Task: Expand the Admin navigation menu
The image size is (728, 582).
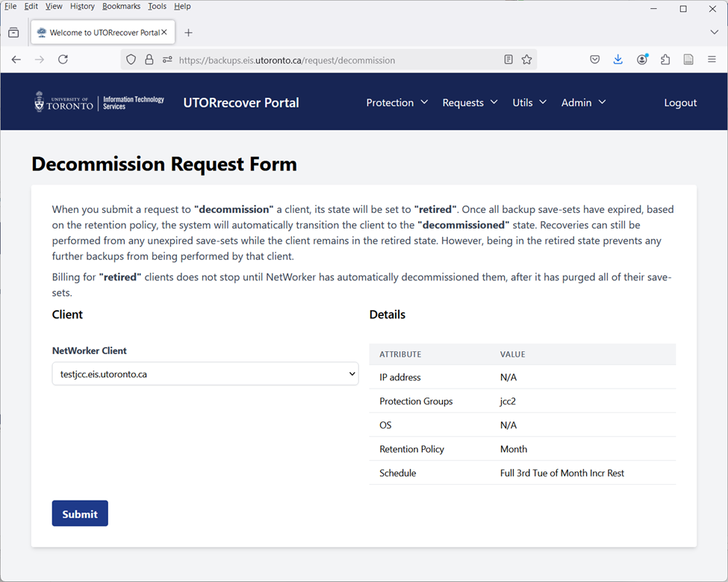Action: coord(584,102)
